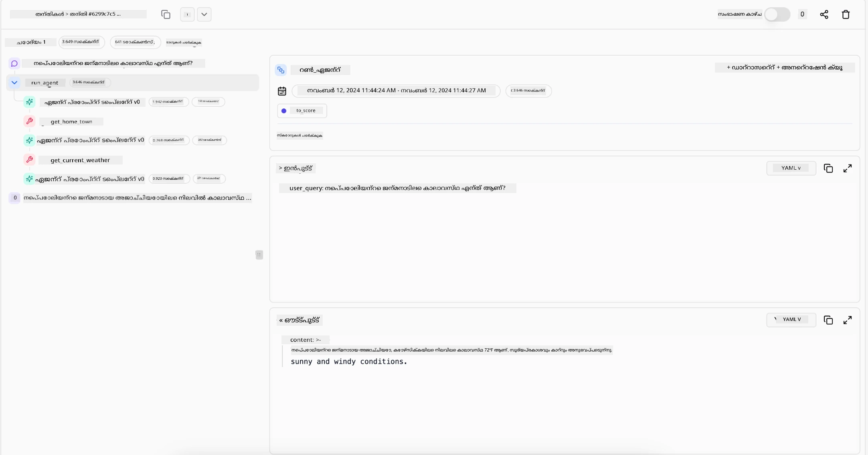Collapse the input section header
Viewport: 868px width, 455px height.
pos(295,168)
